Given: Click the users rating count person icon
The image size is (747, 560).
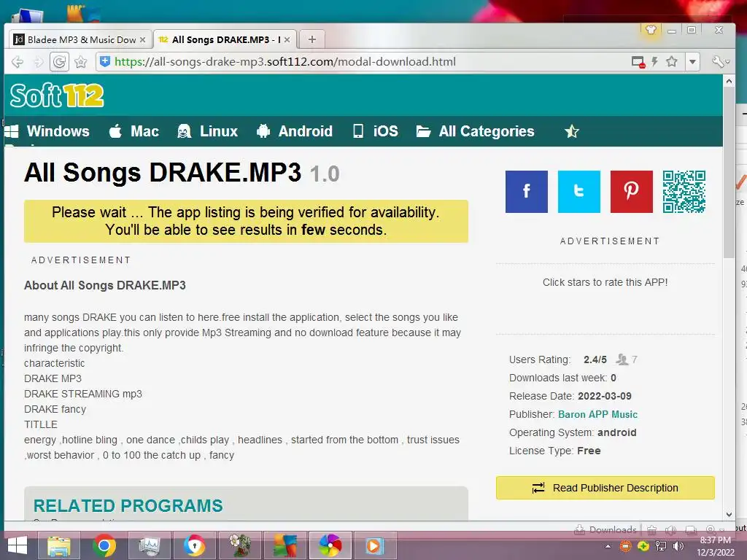Looking at the screenshot, I should [x=622, y=359].
